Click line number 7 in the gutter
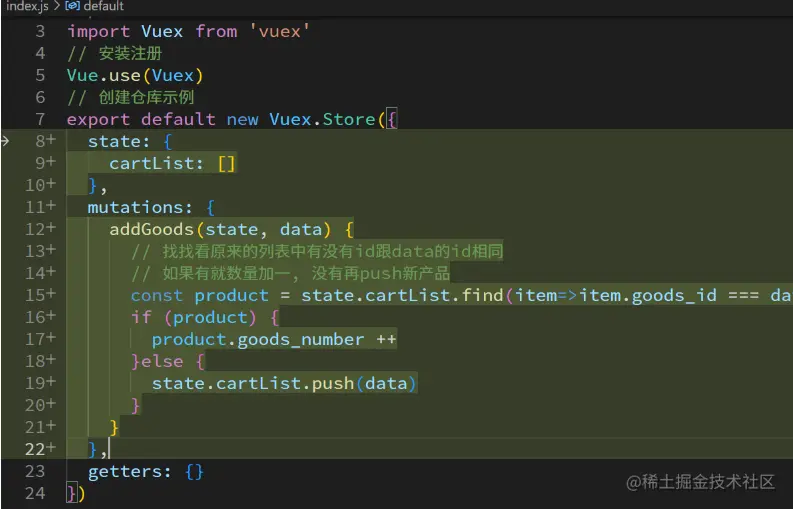The width and height of the screenshot is (793, 509). tap(40, 119)
